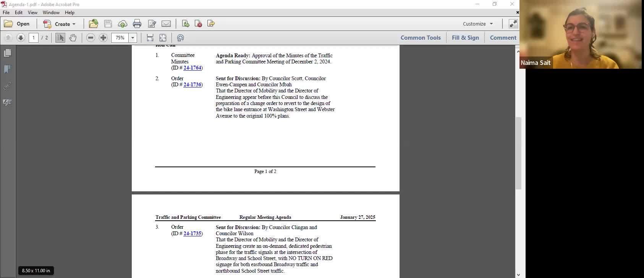Zoom in with the plus button

coord(103,37)
